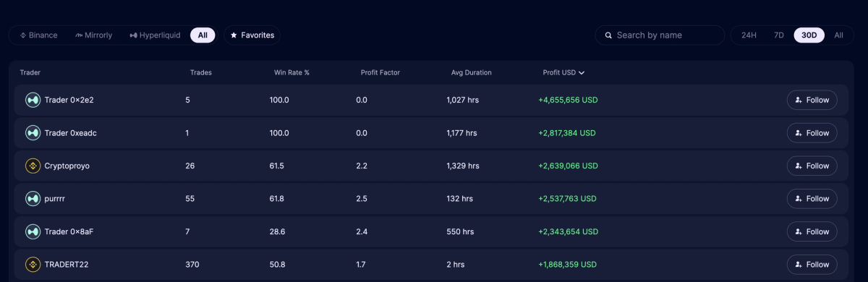
Task: Open Hyperliquid avatar of Trader 0×2e2
Action: click(33, 100)
